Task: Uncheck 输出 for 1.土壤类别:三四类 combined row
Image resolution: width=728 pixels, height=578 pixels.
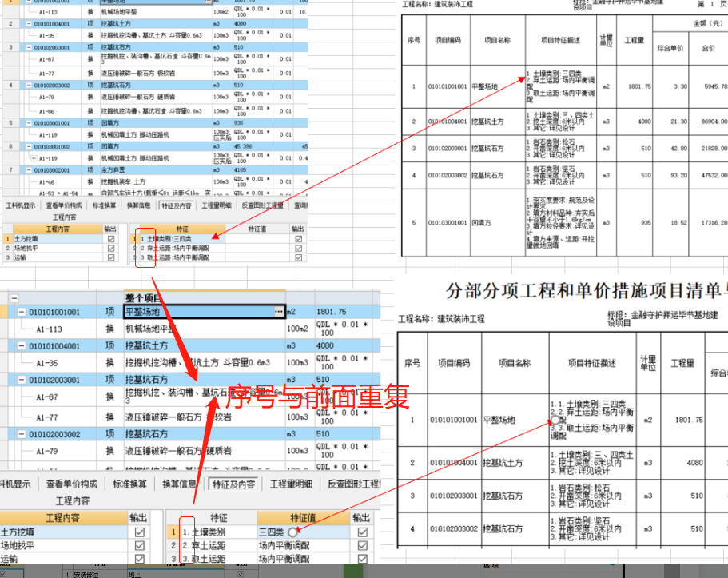Action: point(299,239)
